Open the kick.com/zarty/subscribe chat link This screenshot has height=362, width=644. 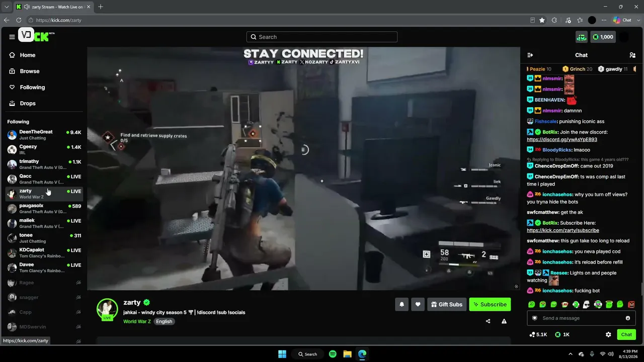tap(563, 230)
